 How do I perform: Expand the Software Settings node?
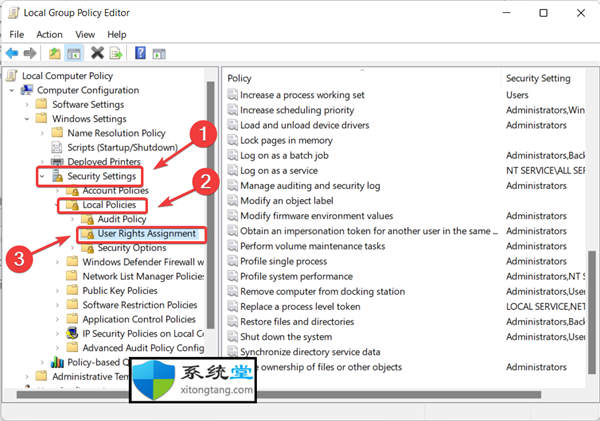coord(27,104)
